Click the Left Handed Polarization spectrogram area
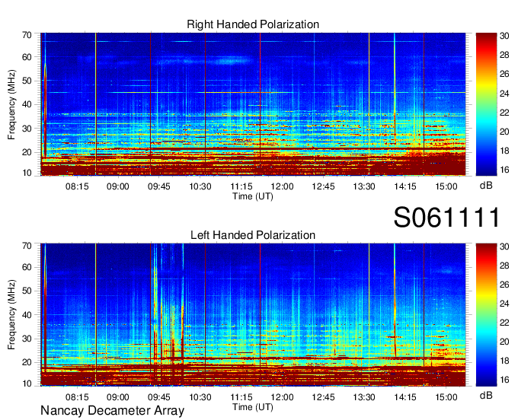This screenshot has width=518, height=420. [253, 314]
